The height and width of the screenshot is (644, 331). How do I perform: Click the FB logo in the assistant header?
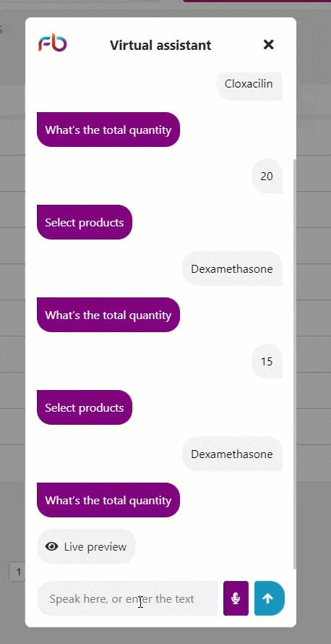point(53,43)
